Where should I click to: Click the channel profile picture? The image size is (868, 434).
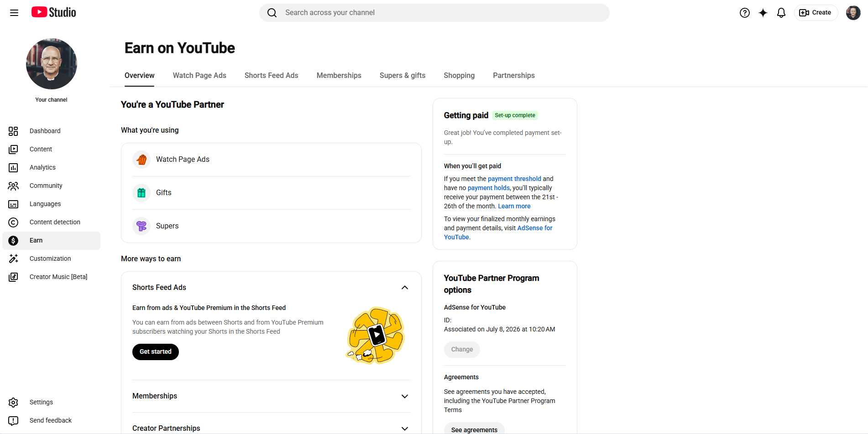pos(52,64)
